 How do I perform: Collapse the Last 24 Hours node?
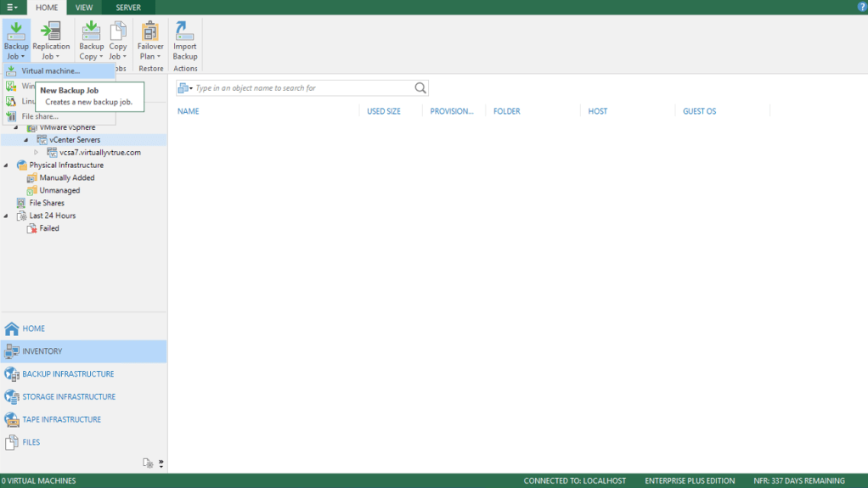[7, 216]
